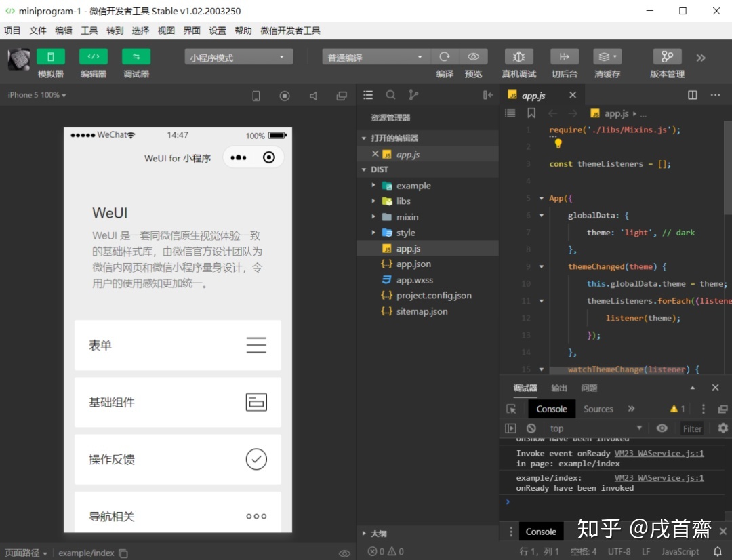Open the source control branch icon
The width and height of the screenshot is (732, 560).
413,95
